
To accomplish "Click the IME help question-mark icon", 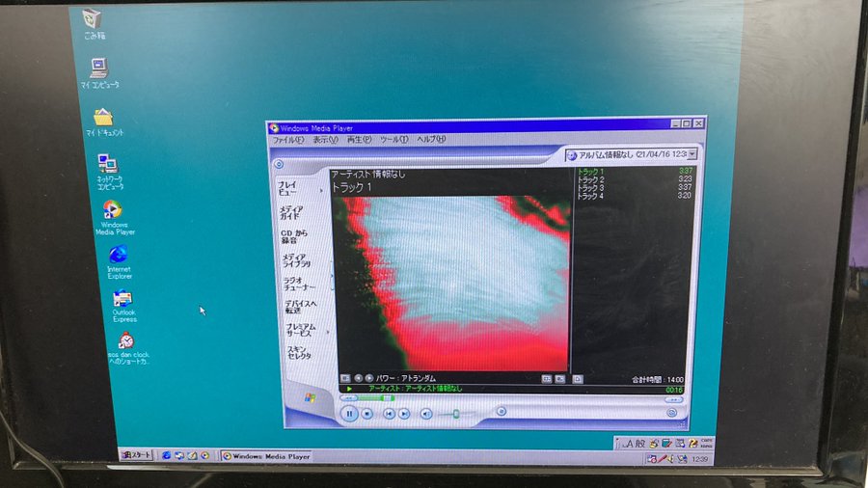I will [692, 444].
